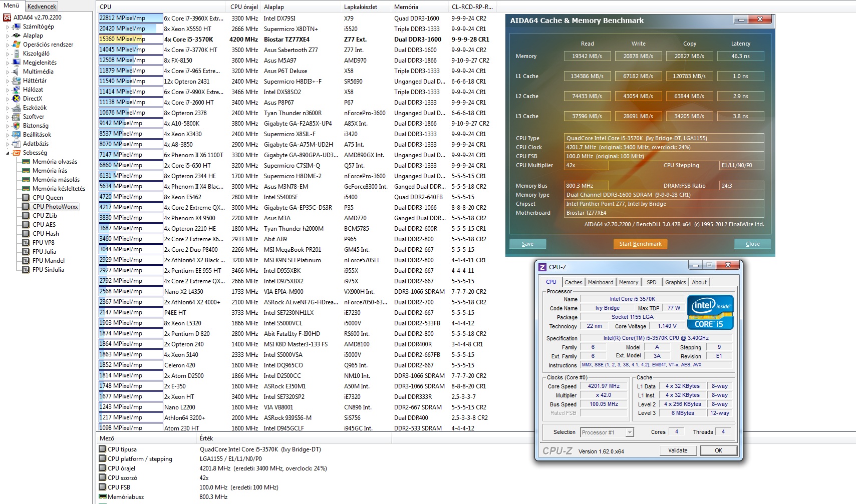Image resolution: width=856 pixels, height=504 pixels.
Task: Click the Start Benchmark button
Action: coord(640,244)
